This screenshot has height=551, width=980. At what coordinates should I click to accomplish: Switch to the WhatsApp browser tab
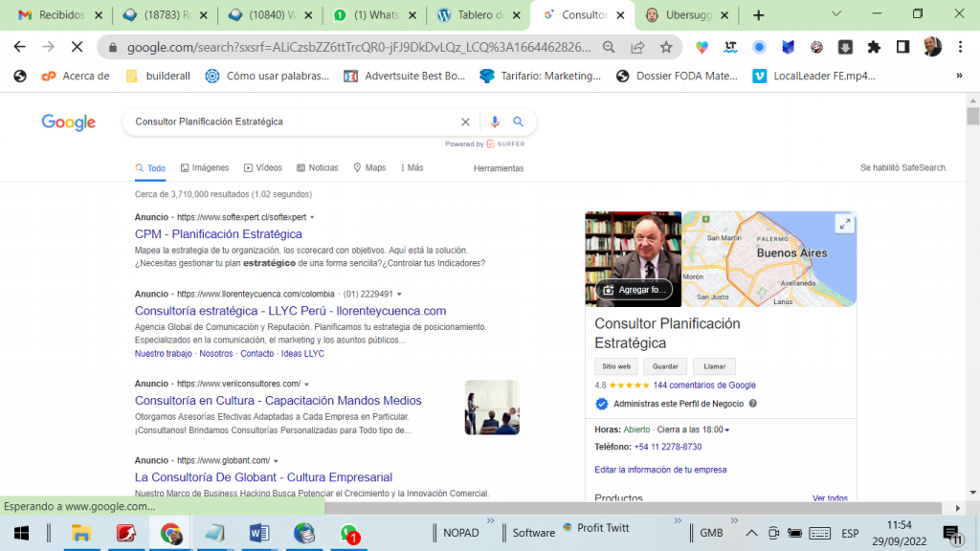pyautogui.click(x=375, y=15)
